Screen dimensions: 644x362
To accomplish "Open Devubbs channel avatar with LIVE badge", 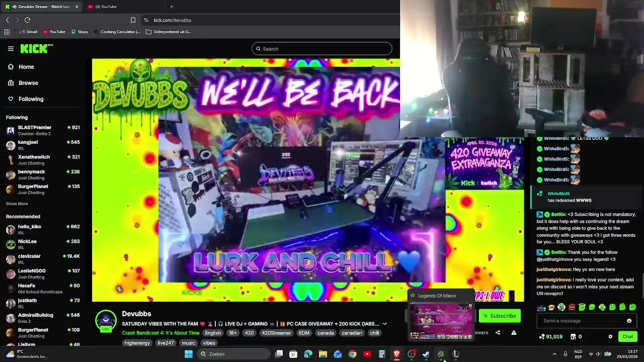I will coord(106,321).
